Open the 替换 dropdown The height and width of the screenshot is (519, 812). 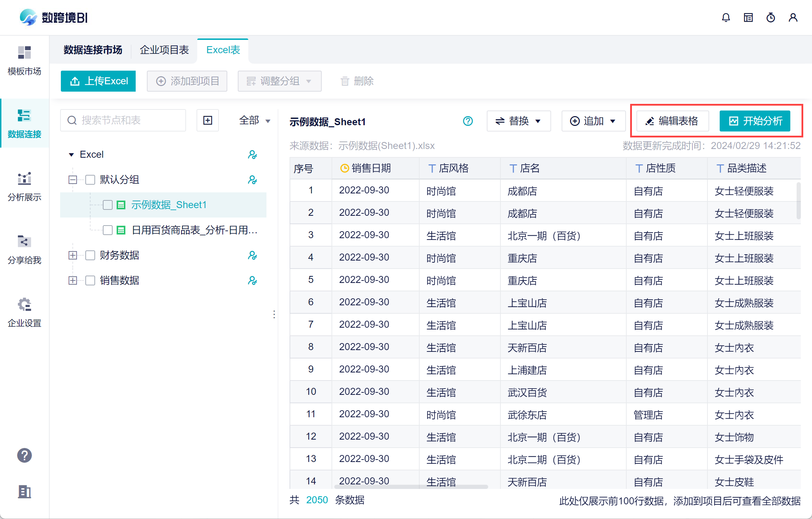(x=518, y=121)
